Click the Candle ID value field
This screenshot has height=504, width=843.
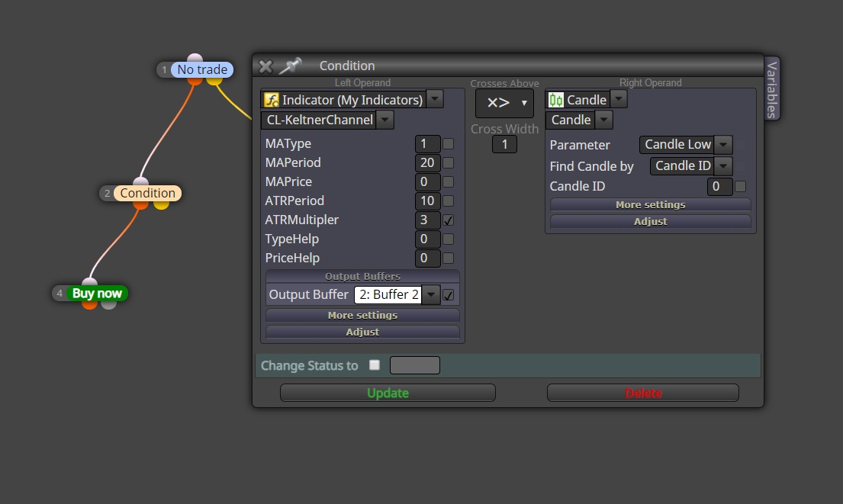[x=720, y=187]
